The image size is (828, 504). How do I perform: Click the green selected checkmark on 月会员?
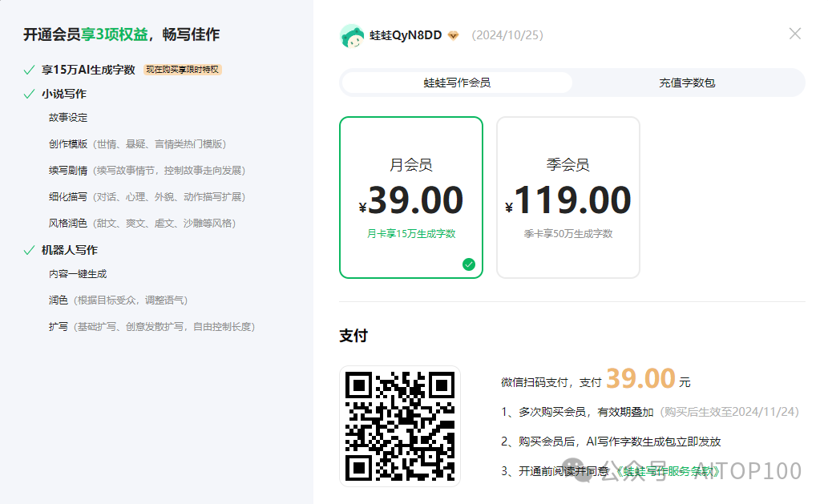[468, 264]
